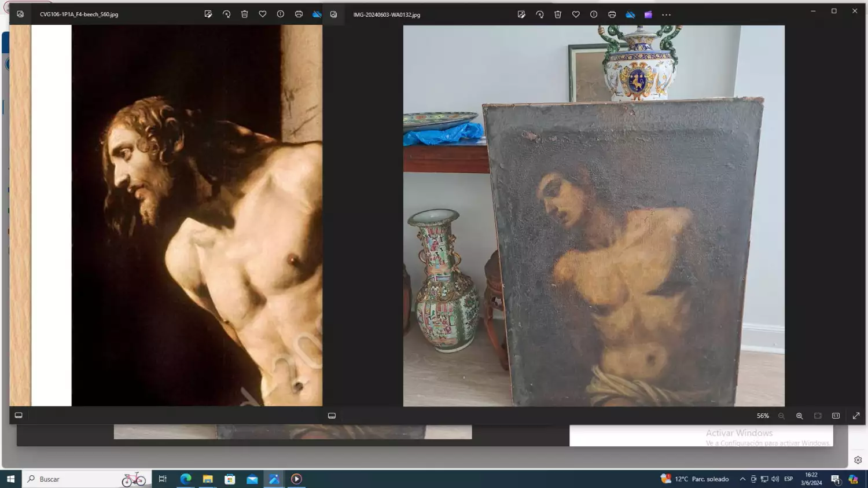Click the purple video app icon beside OneDrive
Image resolution: width=868 pixels, height=488 pixels.
point(648,14)
